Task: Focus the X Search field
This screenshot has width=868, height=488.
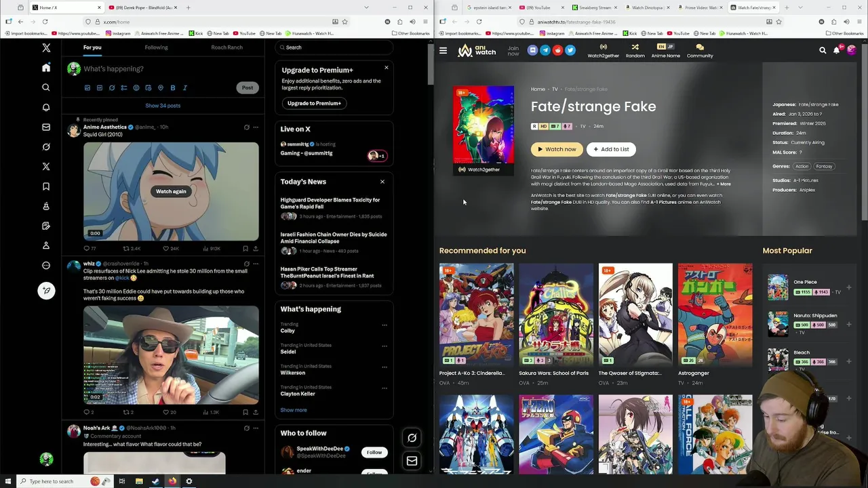Action: (x=334, y=47)
